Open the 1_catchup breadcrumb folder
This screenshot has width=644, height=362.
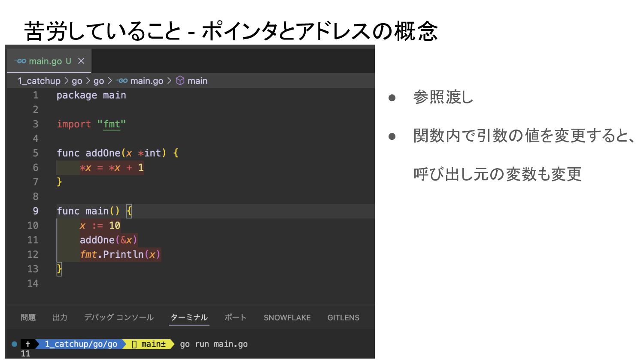(39, 81)
